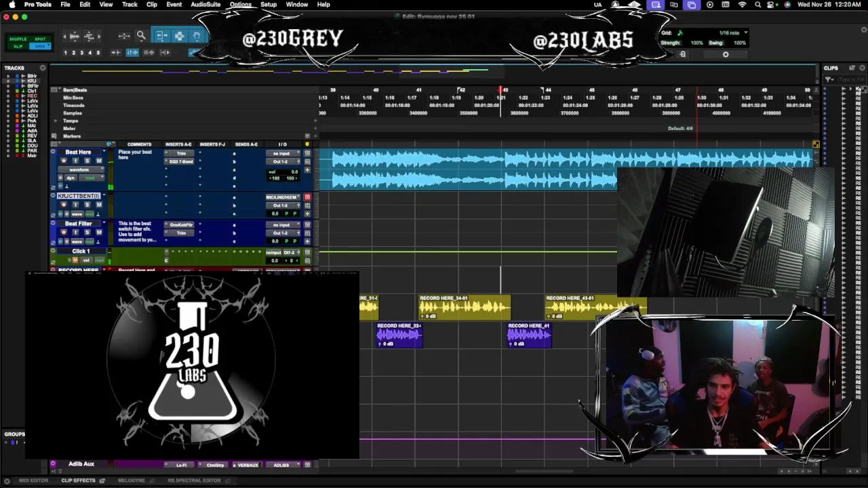Open the AudioSuite menu
The width and height of the screenshot is (868, 488).
pos(205,5)
